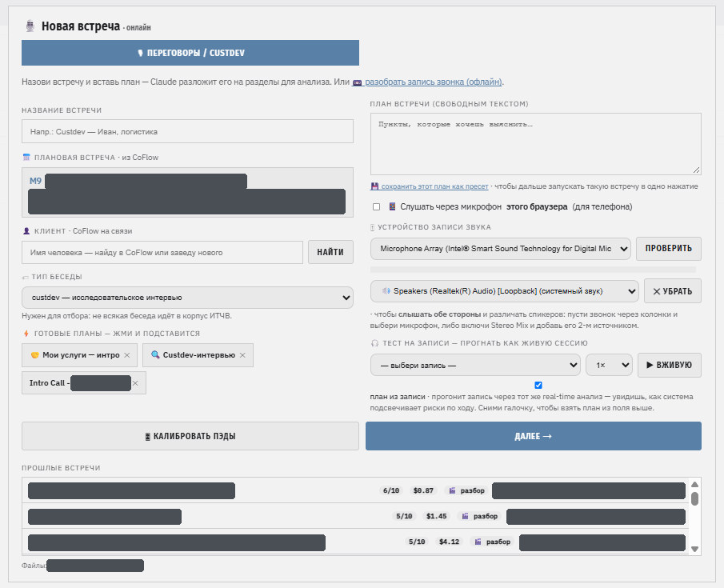
Task: Click the film icon in the $0.87 row
Action: tap(453, 490)
